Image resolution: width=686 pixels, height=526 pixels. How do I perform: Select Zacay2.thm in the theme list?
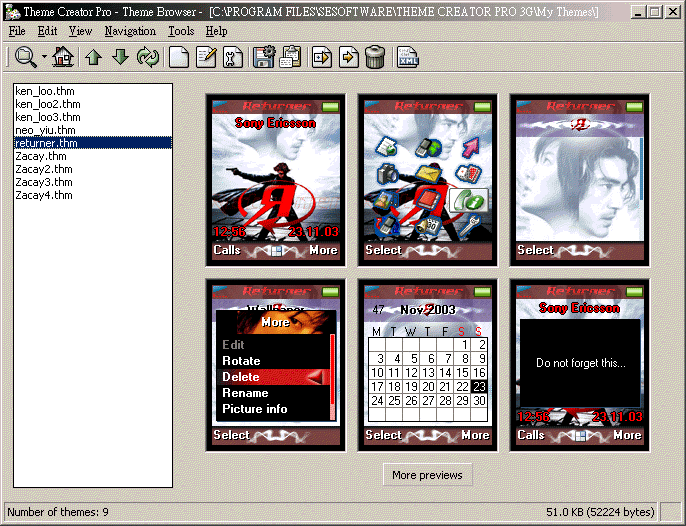[x=93, y=169]
